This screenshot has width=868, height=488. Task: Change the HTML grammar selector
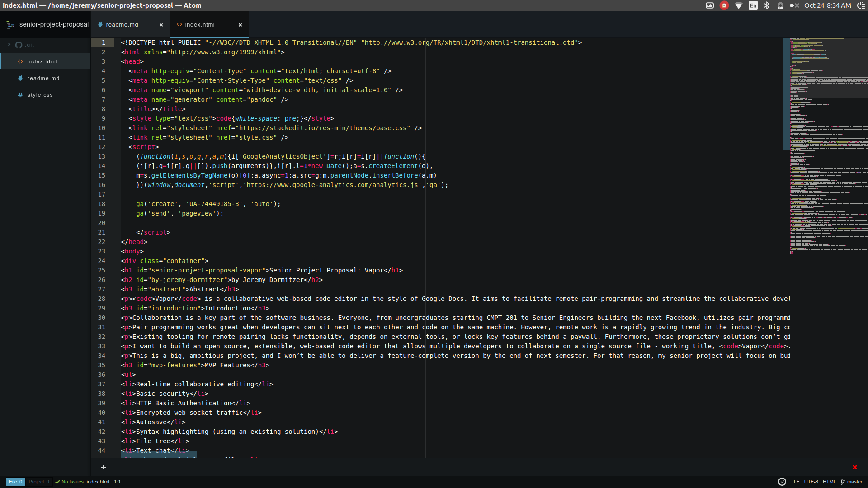829,482
